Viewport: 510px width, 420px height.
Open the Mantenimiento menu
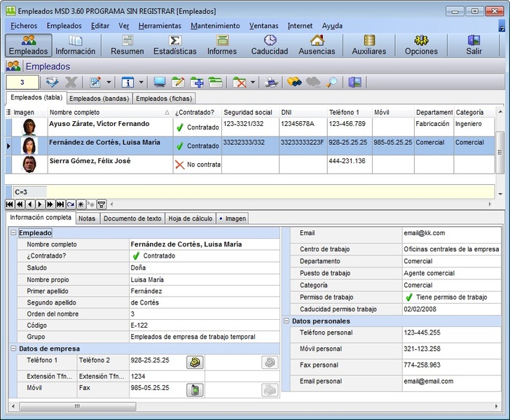point(215,26)
